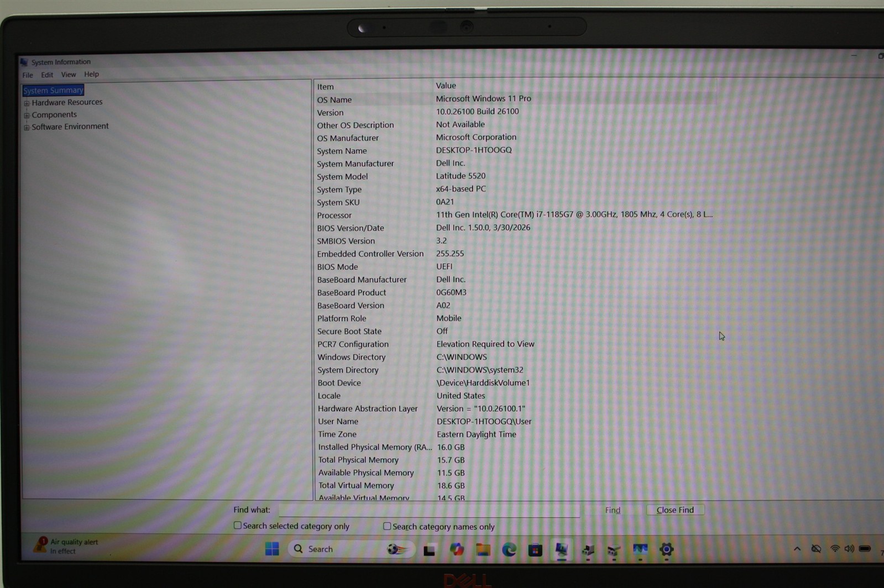Screen dimensions: 884x588
Task: Select the BIOS Version/Date row
Action: pos(515,228)
